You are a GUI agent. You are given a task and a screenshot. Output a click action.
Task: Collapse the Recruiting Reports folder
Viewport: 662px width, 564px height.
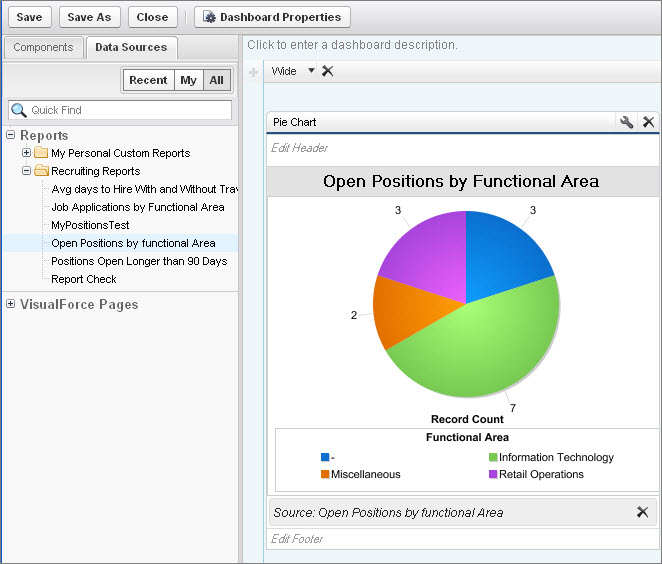tap(26, 171)
